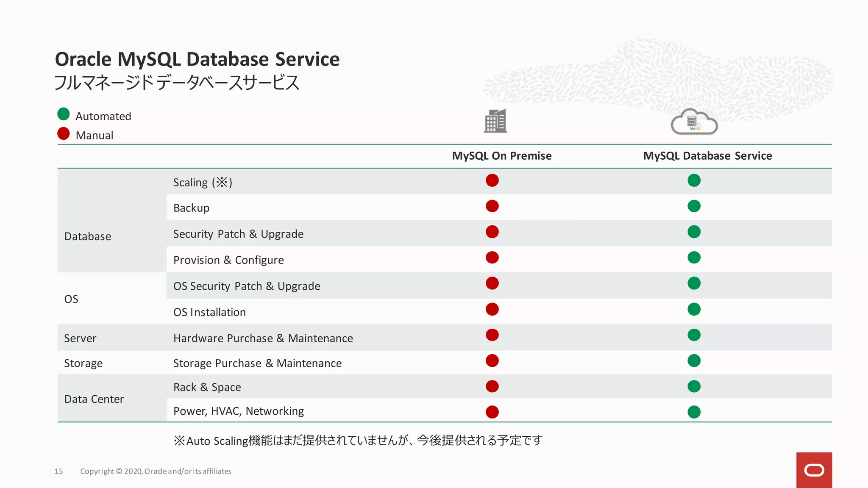The width and height of the screenshot is (868, 488).
Task: Click the 'Backup' row label
Action: coord(192,208)
